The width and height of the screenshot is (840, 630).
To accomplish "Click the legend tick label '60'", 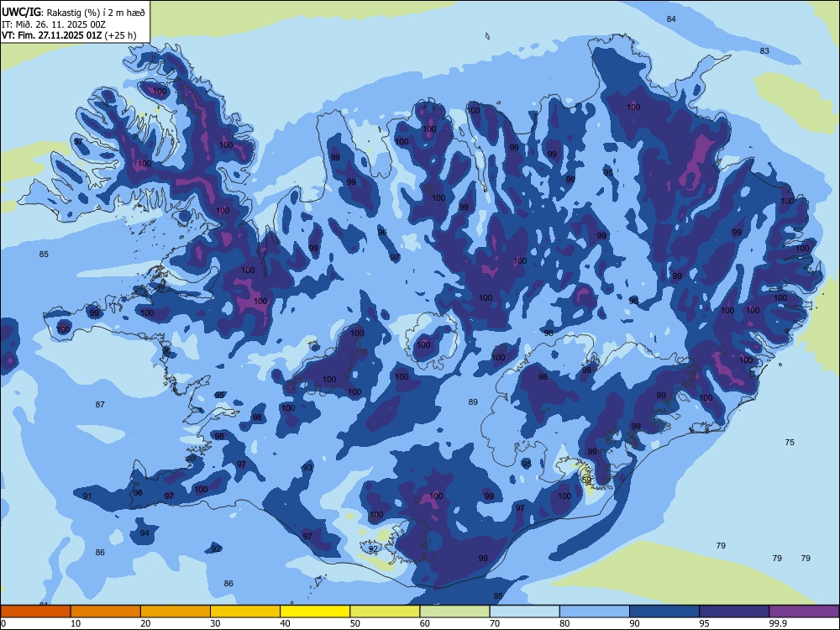I will point(425,623).
